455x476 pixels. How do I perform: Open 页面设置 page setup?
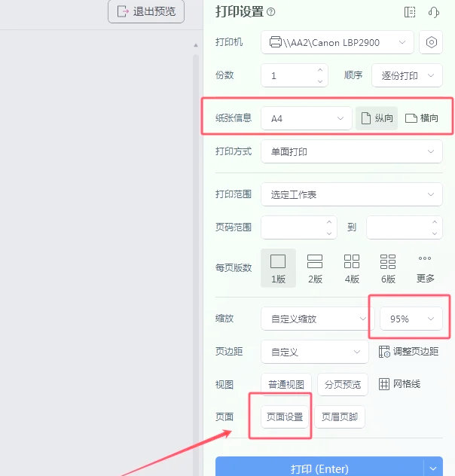[x=285, y=416]
